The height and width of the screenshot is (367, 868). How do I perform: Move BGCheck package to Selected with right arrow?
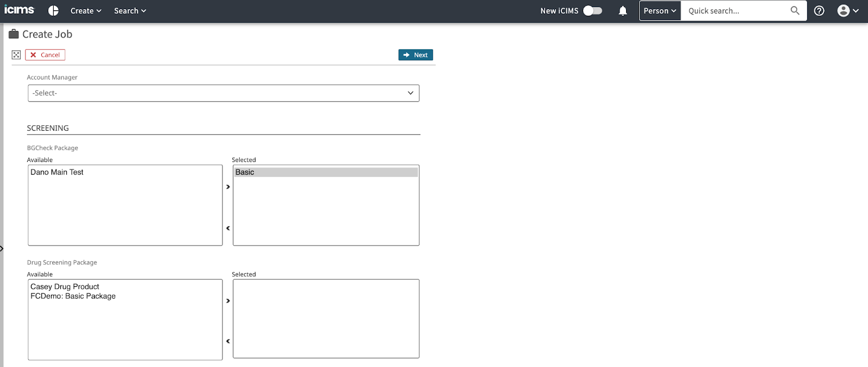tap(228, 187)
